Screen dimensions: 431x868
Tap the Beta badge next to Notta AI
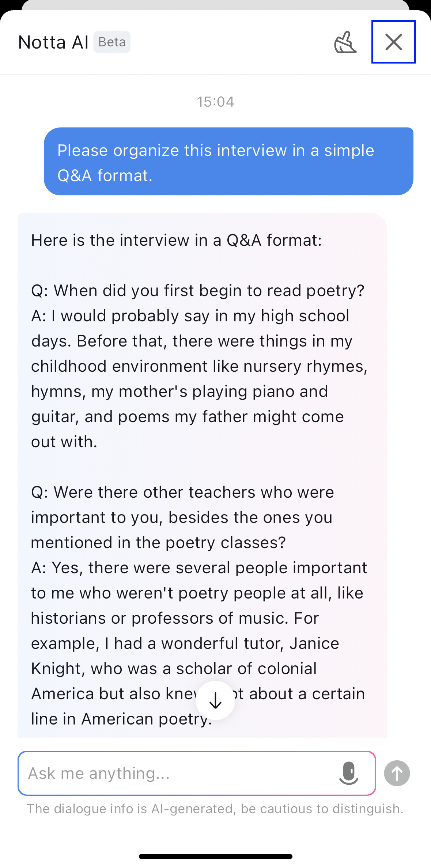112,42
